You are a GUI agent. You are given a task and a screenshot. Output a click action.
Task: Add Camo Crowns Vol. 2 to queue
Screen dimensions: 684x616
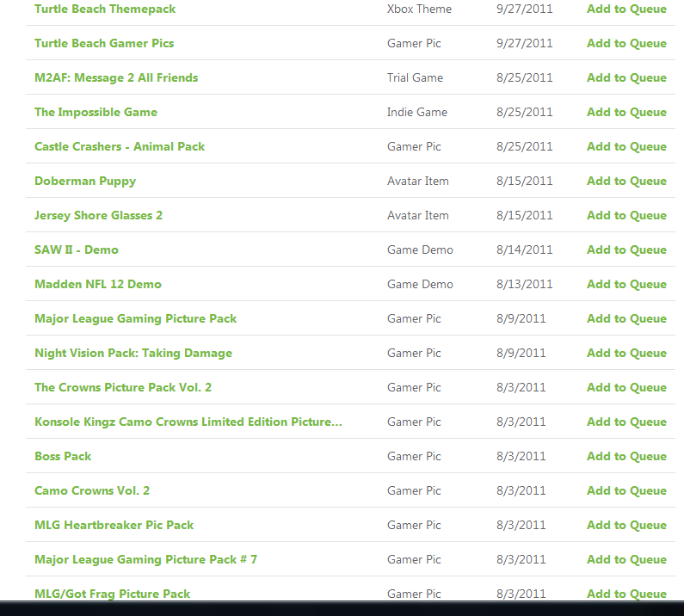[x=626, y=491]
